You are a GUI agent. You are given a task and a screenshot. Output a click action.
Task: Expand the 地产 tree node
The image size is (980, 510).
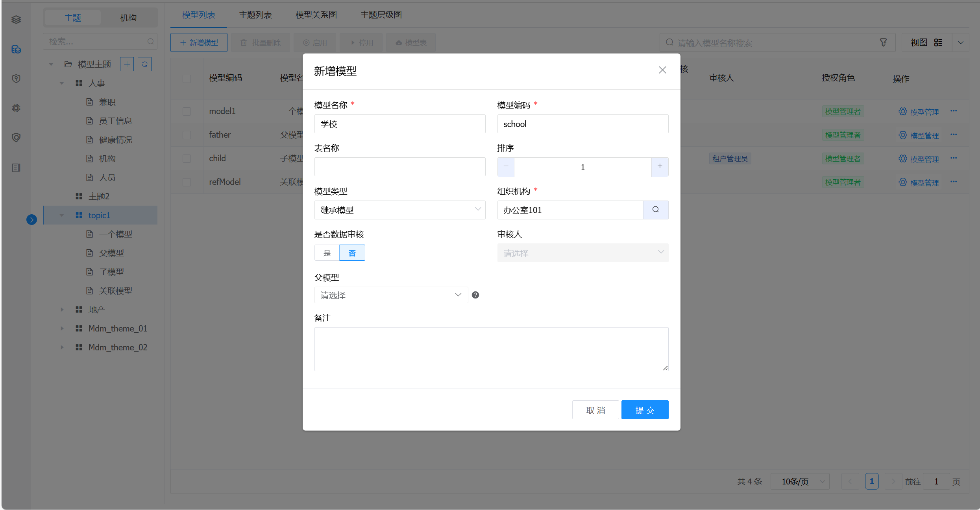62,309
